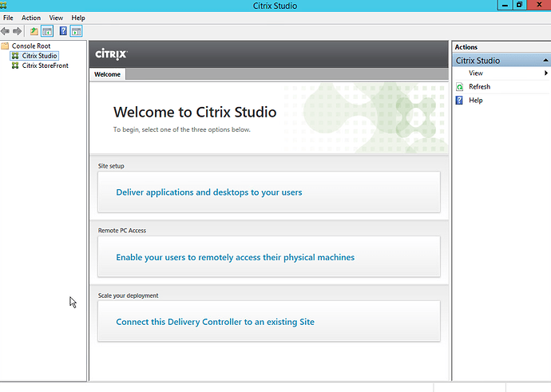Click the Up One Level folder icon

34,31
